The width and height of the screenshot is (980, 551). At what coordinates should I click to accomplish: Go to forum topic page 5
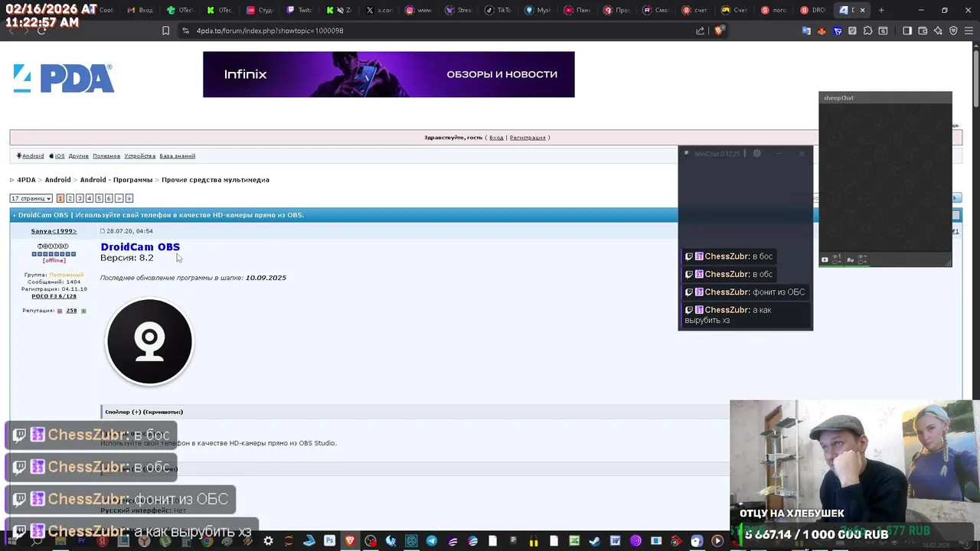click(99, 198)
